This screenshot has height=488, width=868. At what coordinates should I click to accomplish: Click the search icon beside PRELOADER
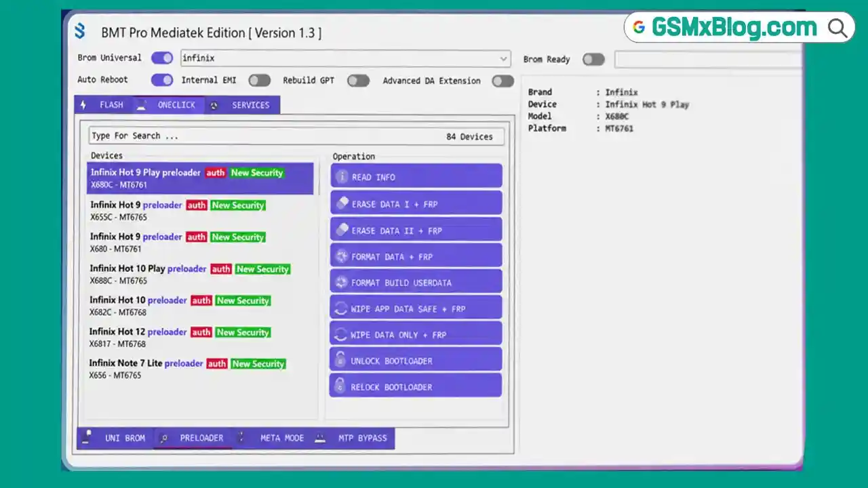pyautogui.click(x=163, y=439)
